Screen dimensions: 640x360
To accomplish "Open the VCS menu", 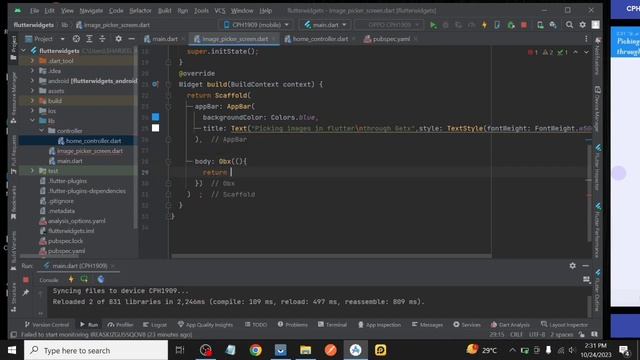I will point(220,11).
